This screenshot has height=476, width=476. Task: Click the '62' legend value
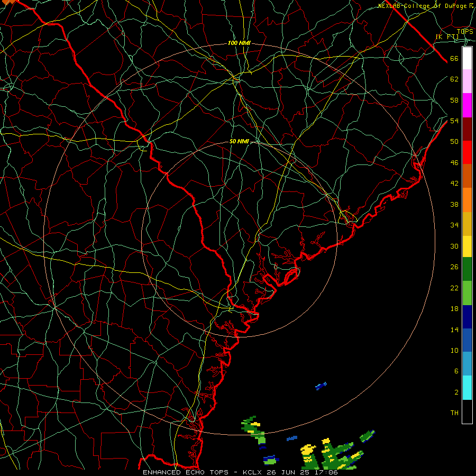[x=454, y=79]
